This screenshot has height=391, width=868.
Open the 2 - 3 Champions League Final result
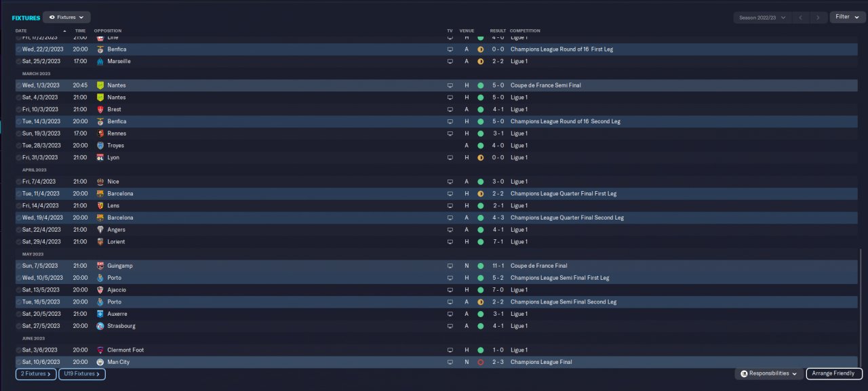[x=498, y=363]
